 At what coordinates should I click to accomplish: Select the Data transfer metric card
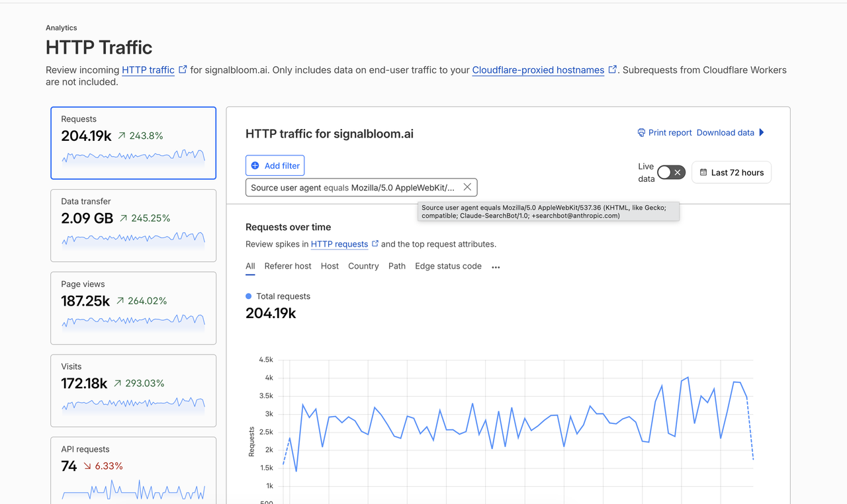tap(134, 226)
